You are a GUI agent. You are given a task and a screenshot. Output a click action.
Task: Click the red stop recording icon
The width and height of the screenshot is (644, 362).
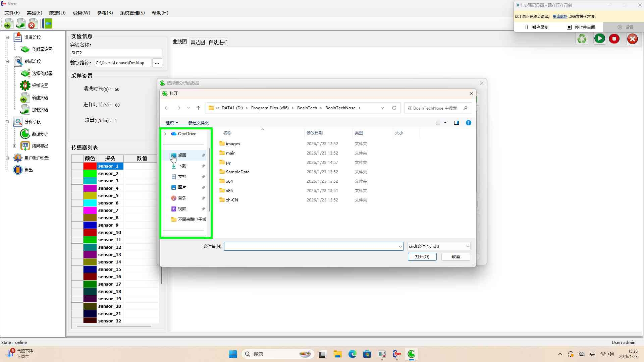[614, 39]
